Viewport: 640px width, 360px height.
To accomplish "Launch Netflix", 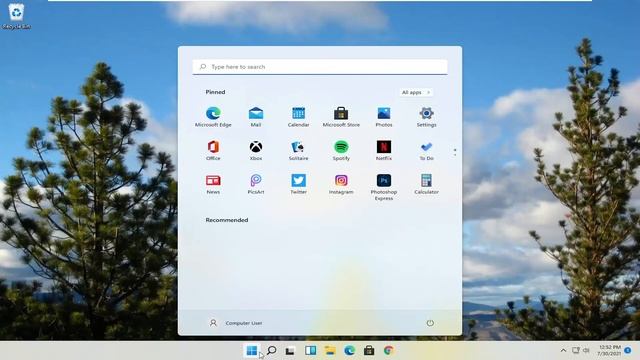I will [x=384, y=150].
